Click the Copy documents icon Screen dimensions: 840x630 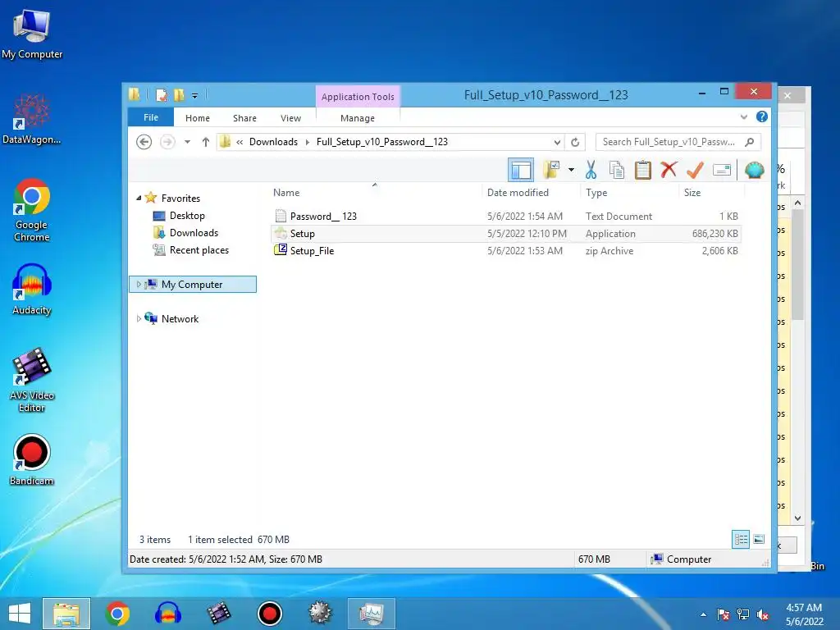(617, 171)
